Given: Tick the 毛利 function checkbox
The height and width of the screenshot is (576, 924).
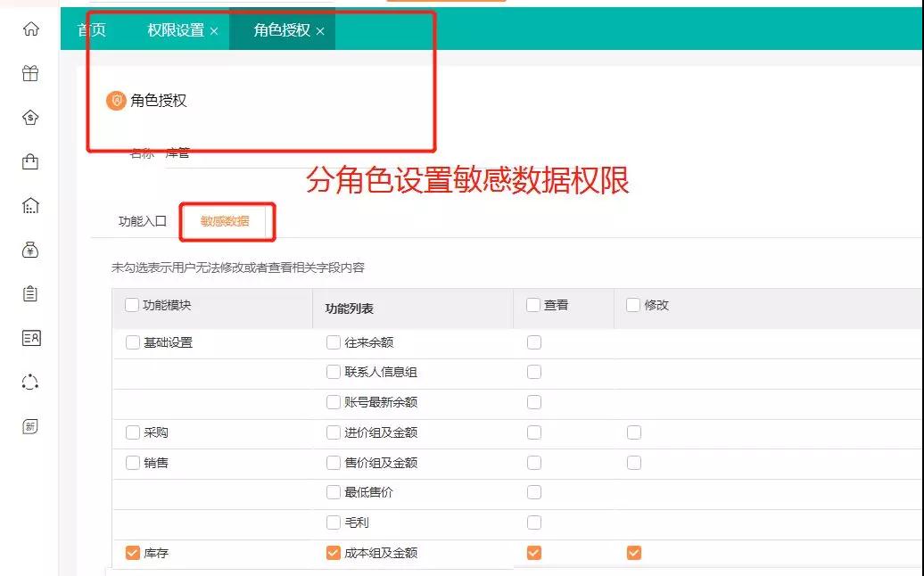Looking at the screenshot, I should 334,523.
